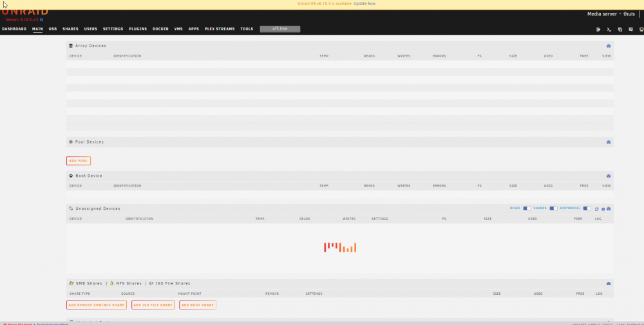Viewport: 644px width, 325px height.
Task: Open the Plex Streams tab
Action: 220,29
